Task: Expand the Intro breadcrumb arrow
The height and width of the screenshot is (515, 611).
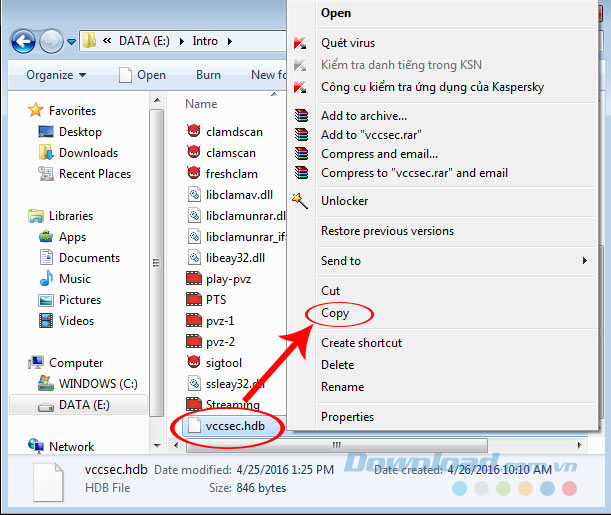Action: click(x=230, y=41)
